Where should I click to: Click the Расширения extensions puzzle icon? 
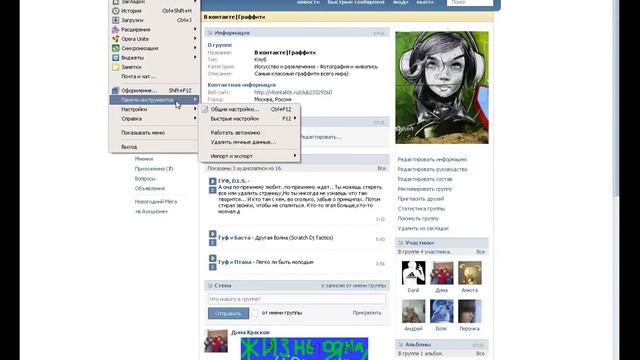tap(116, 29)
